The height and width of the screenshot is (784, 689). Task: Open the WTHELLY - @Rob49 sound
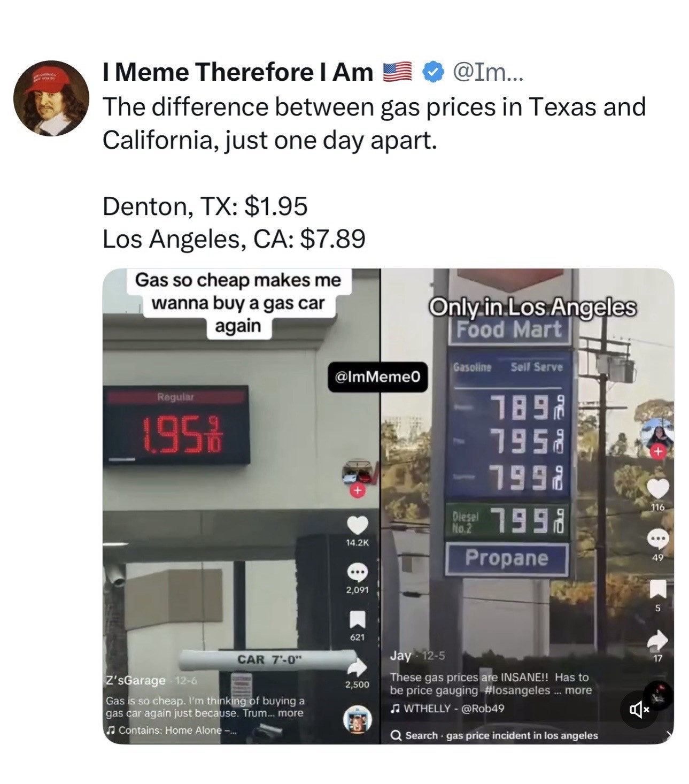point(447,709)
